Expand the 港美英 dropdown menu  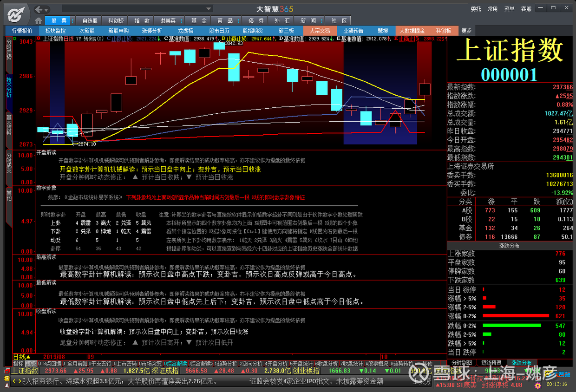pyautogui.click(x=170, y=21)
